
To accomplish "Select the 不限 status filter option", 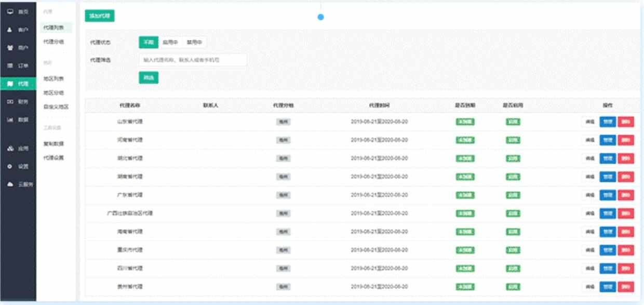I will coord(149,42).
